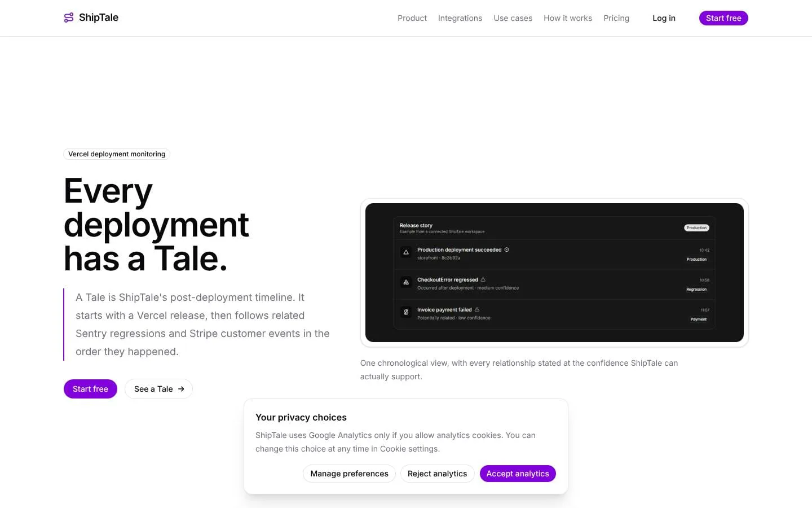This screenshot has height=508, width=812.
Task: Open the Product nav item
Action: tap(412, 18)
